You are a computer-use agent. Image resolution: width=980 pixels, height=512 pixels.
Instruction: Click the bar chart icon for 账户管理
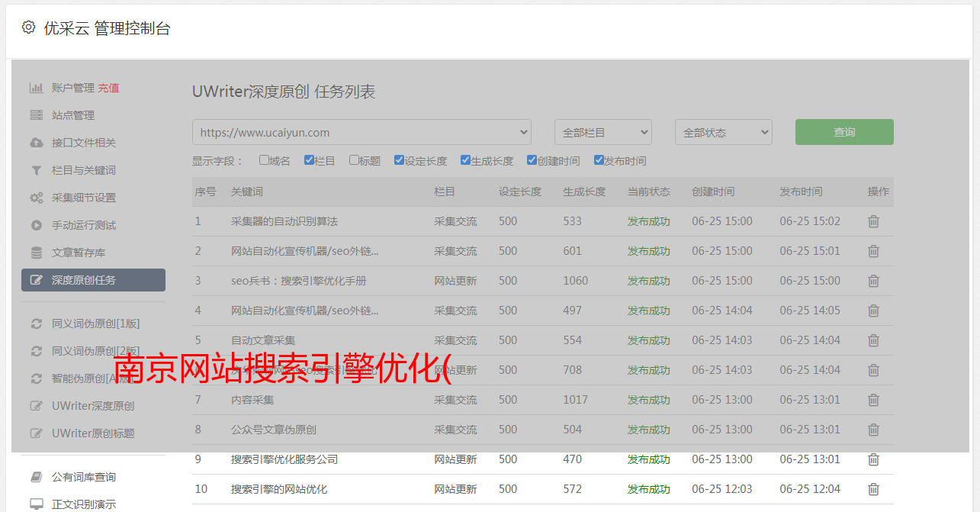(36, 88)
